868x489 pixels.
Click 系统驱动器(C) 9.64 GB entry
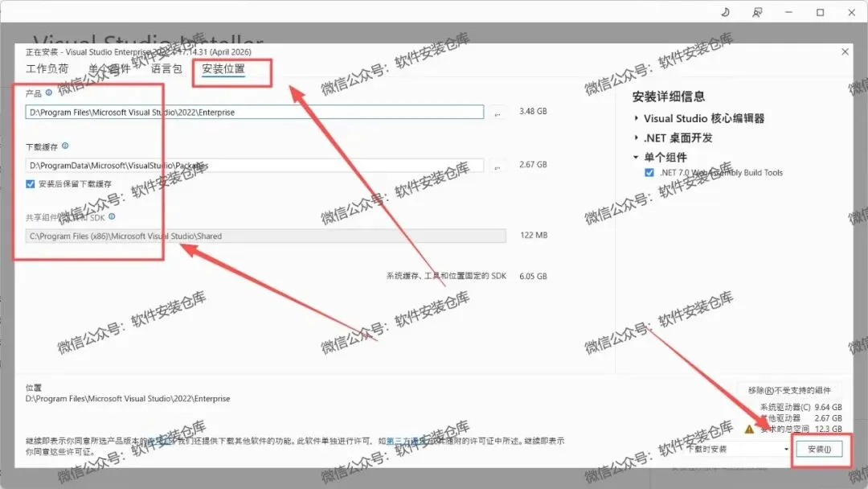[x=801, y=407]
